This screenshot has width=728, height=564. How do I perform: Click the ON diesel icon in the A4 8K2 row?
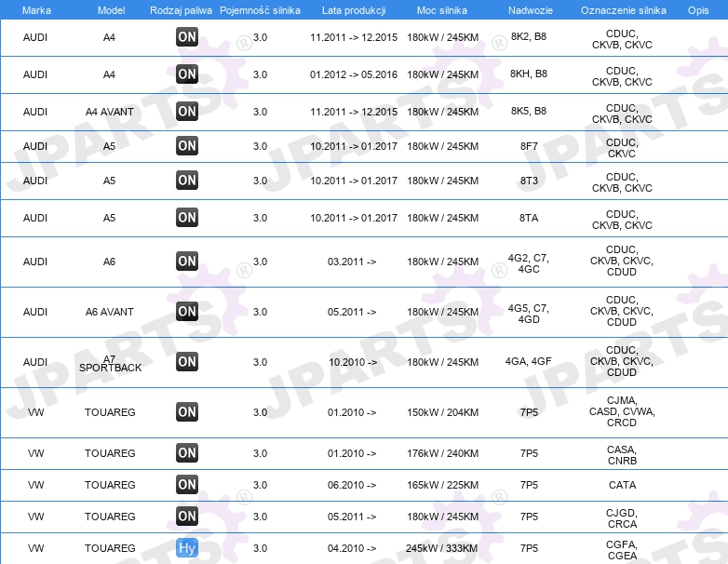click(187, 37)
